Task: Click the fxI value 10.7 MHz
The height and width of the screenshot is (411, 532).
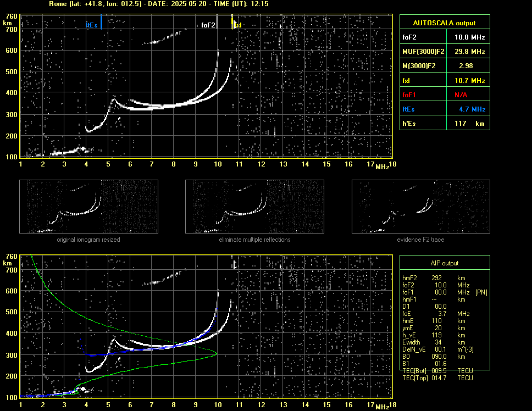Action: click(x=469, y=81)
